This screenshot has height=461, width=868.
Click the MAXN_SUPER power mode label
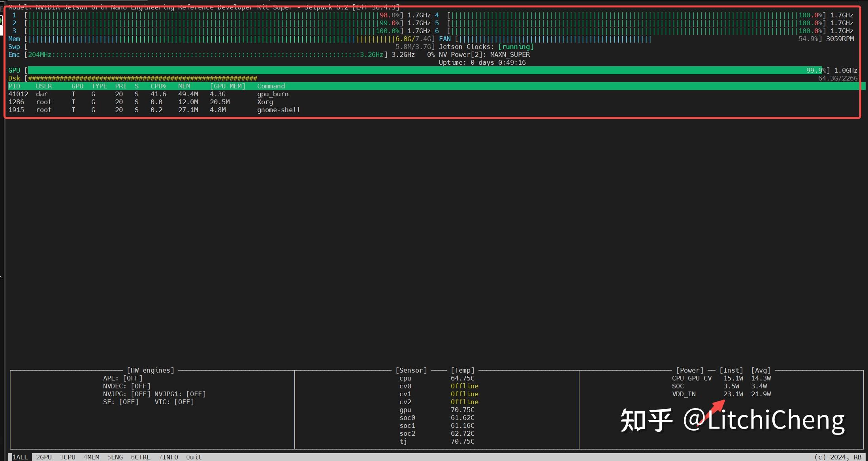[510, 54]
